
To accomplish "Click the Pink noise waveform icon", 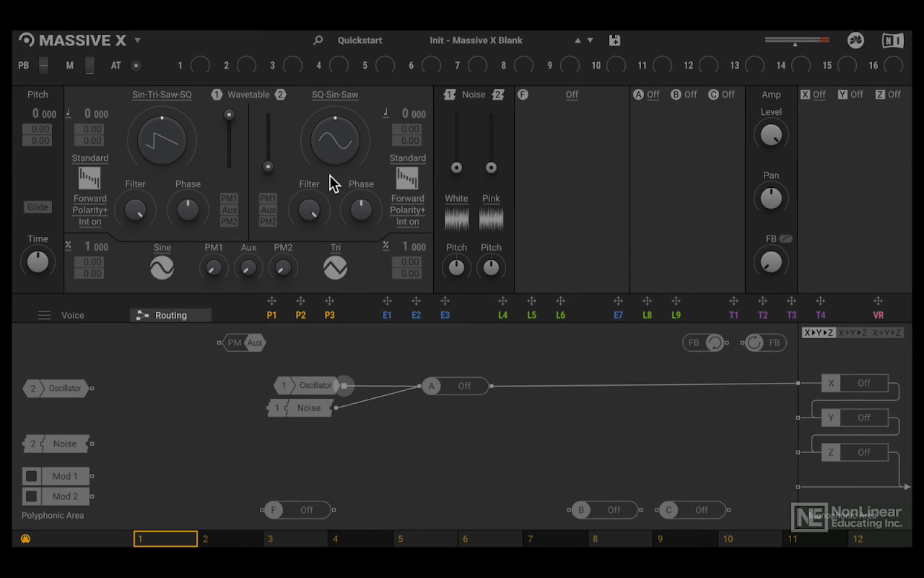I will coord(491,219).
